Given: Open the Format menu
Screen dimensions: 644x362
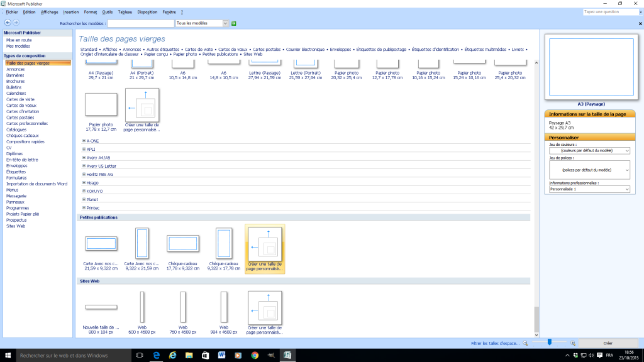Looking at the screenshot, I should pos(91,13).
